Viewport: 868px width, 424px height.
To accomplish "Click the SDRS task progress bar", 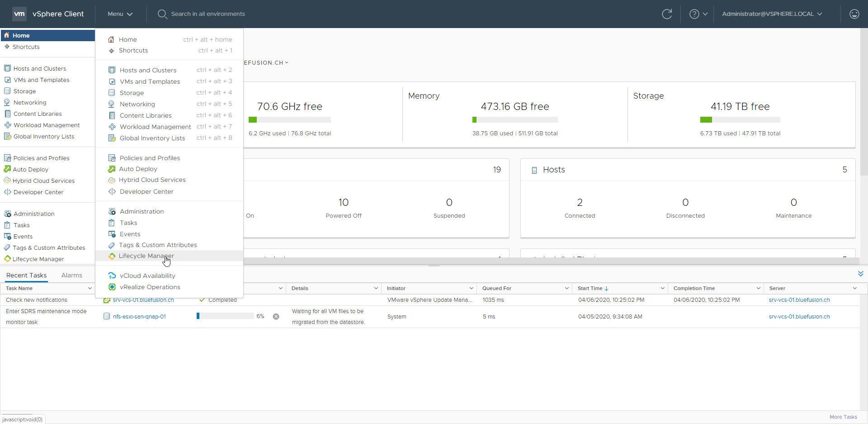I will click(225, 316).
